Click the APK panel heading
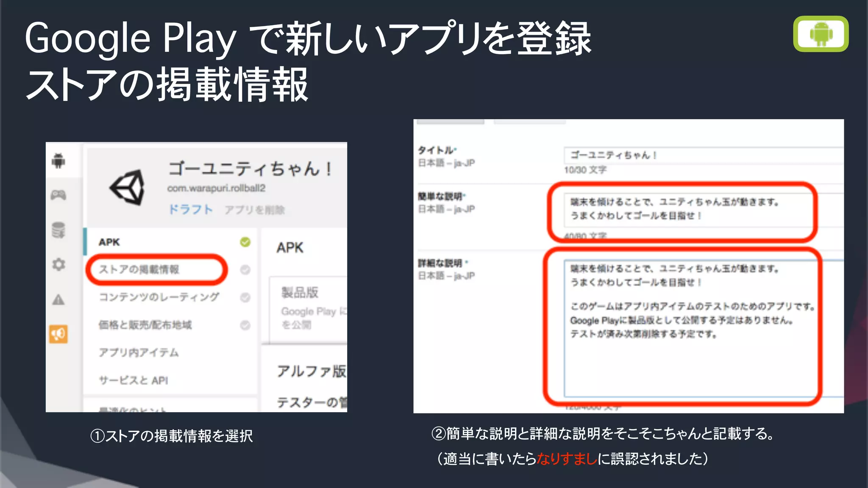868x488 pixels. click(x=290, y=247)
